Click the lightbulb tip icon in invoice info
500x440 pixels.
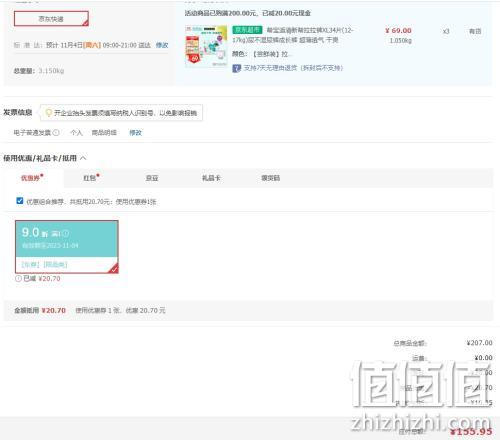pyautogui.click(x=48, y=113)
